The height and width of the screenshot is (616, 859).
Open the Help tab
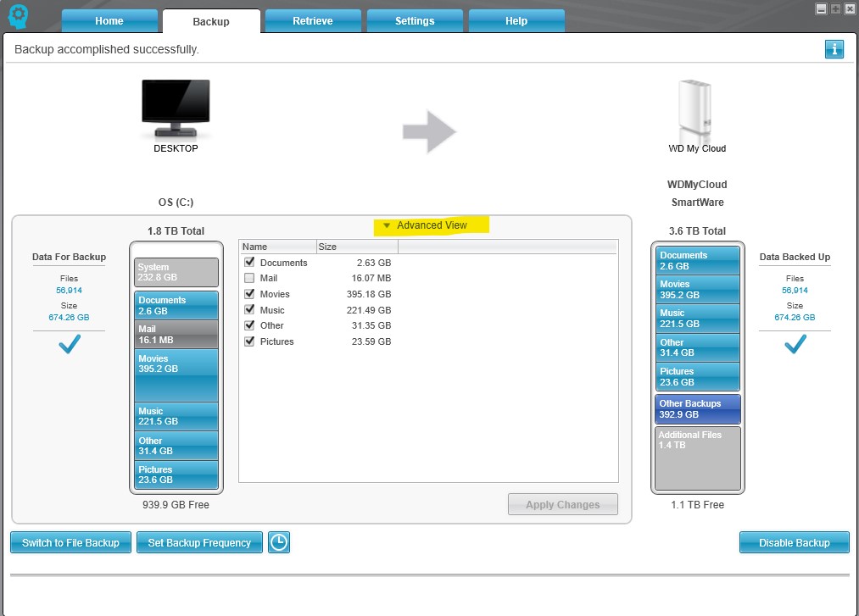tap(516, 21)
